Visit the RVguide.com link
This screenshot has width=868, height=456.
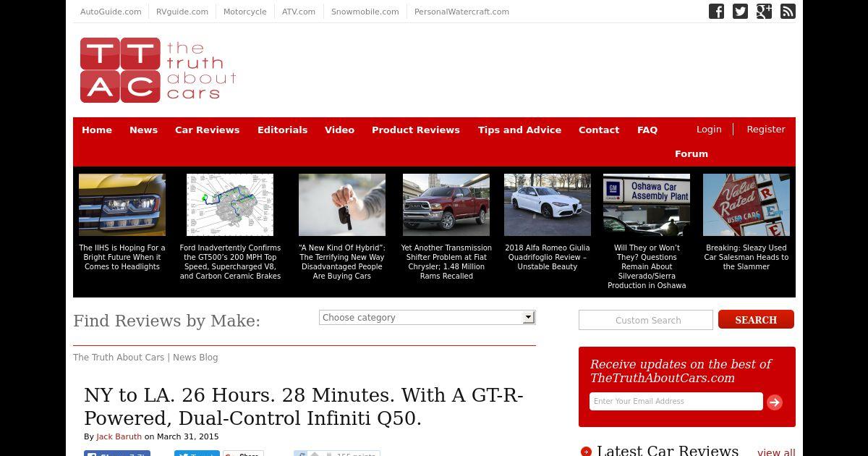(182, 12)
